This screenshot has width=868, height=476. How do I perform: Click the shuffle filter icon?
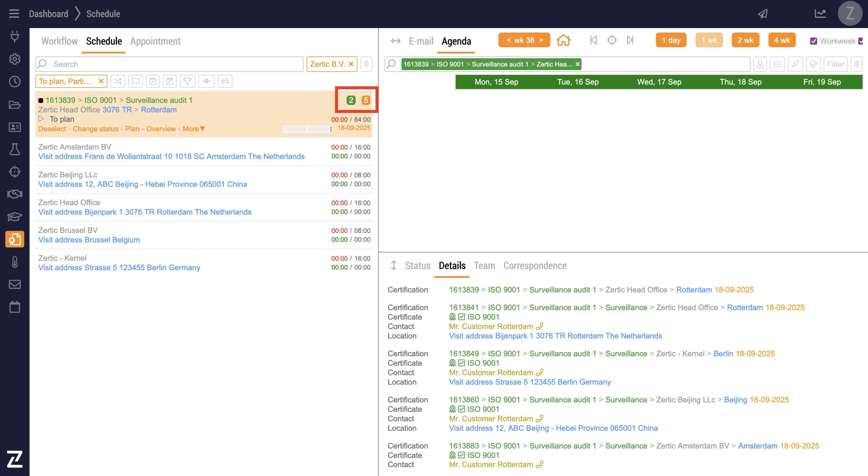(118, 81)
